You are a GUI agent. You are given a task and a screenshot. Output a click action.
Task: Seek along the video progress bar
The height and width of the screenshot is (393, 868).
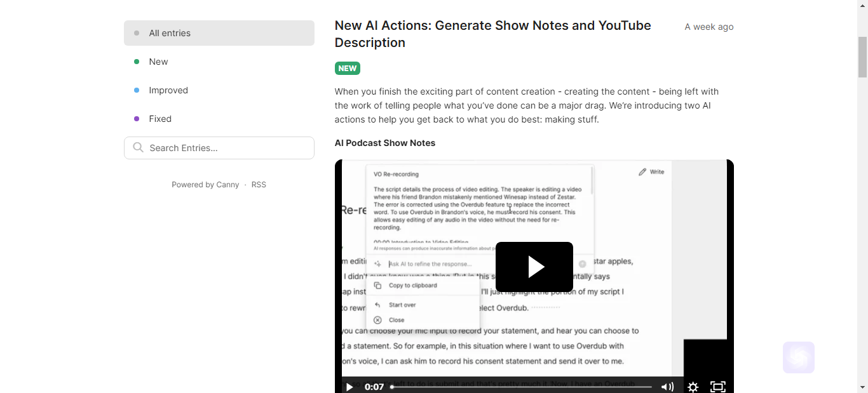coord(521,387)
